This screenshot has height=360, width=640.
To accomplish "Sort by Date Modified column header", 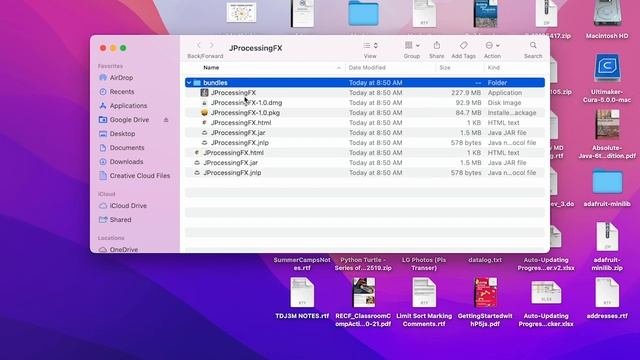I will [x=367, y=68].
